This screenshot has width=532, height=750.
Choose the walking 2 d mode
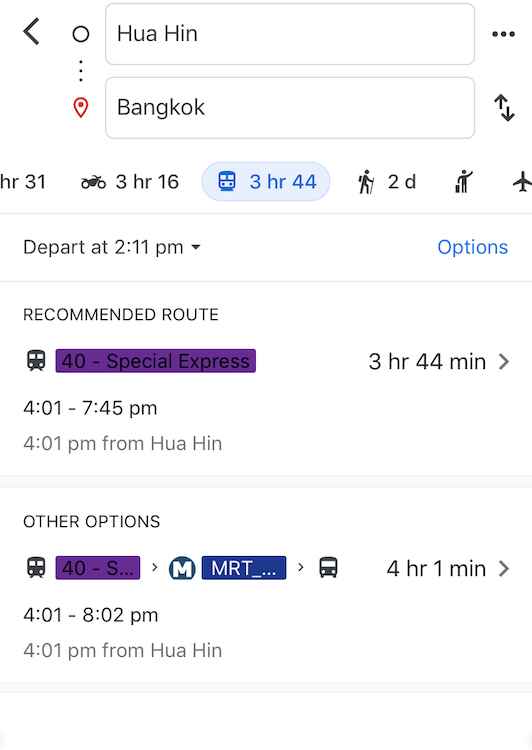[387, 182]
